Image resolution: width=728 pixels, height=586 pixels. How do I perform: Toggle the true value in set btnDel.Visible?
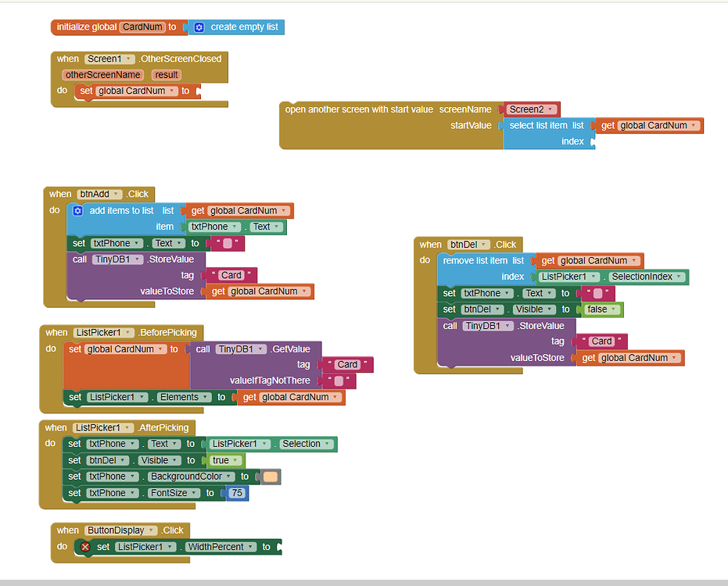(224, 459)
